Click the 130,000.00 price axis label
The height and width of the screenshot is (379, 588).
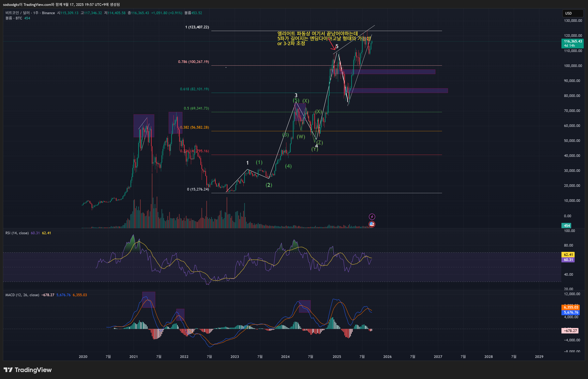click(x=573, y=21)
